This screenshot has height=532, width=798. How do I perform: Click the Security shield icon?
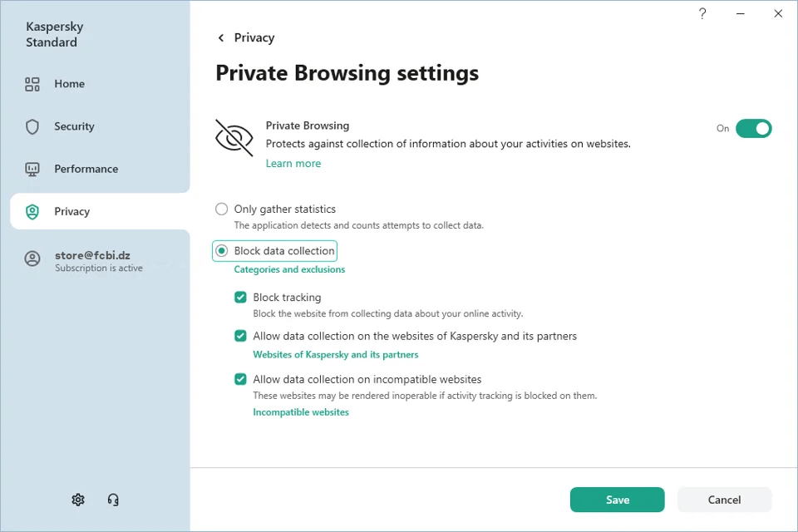(32, 126)
